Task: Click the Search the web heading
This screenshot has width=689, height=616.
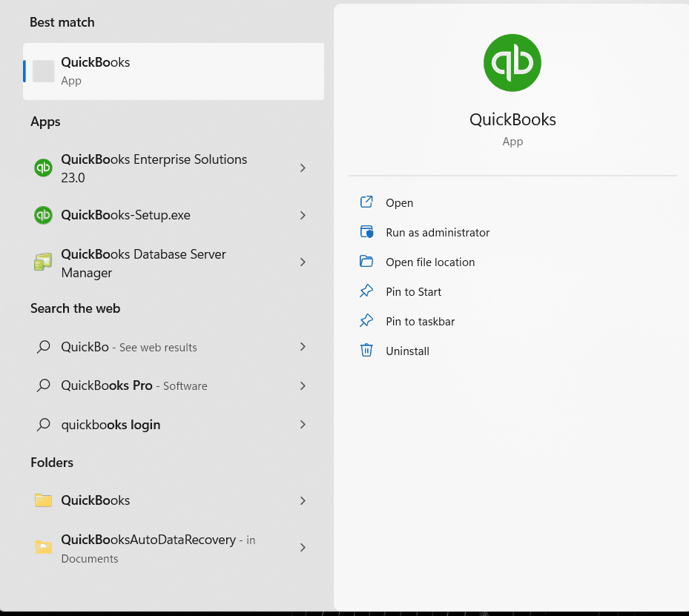Action: point(75,308)
